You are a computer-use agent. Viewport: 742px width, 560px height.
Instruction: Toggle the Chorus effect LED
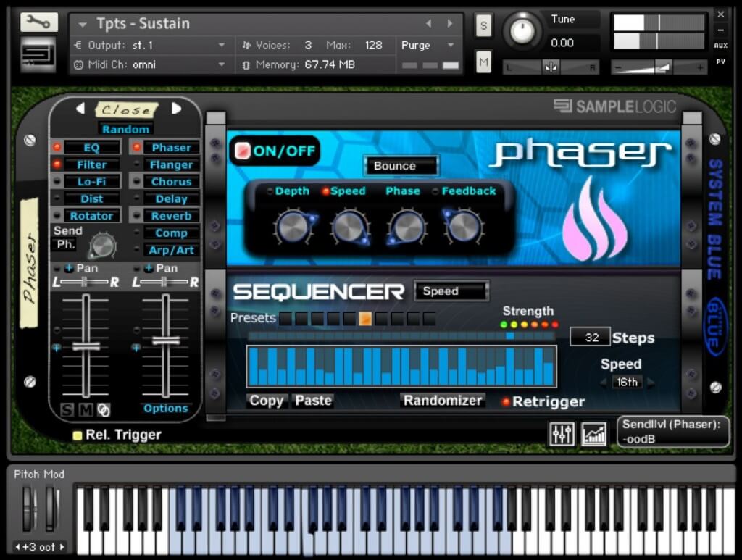(137, 181)
